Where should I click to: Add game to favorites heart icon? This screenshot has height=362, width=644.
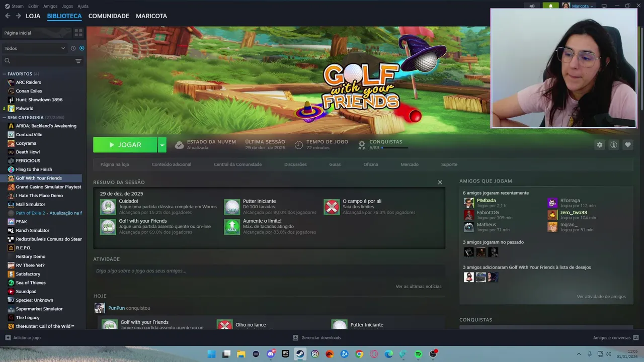coord(627,145)
